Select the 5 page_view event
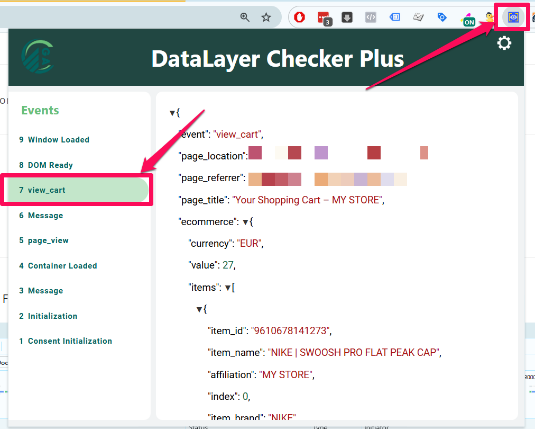 point(44,240)
